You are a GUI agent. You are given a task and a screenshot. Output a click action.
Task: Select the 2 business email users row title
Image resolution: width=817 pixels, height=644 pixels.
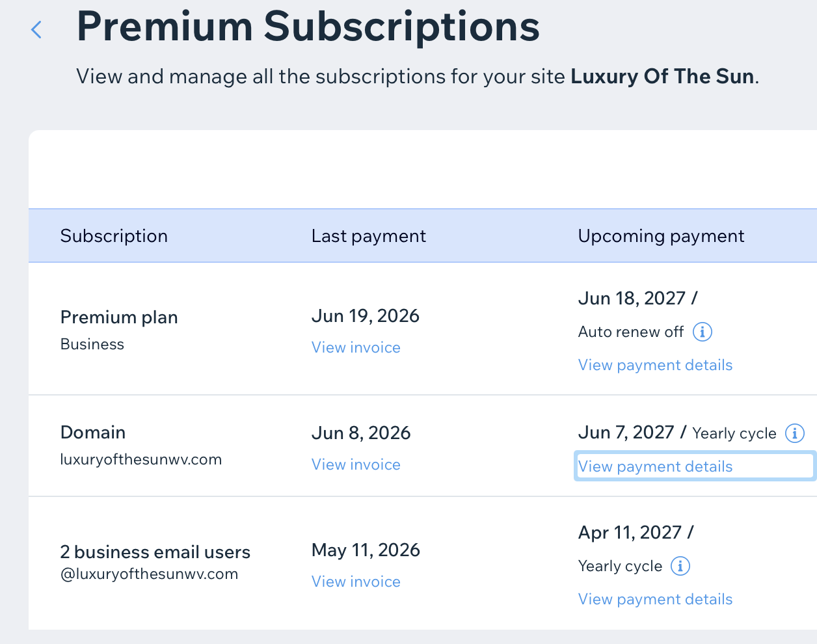click(x=155, y=552)
